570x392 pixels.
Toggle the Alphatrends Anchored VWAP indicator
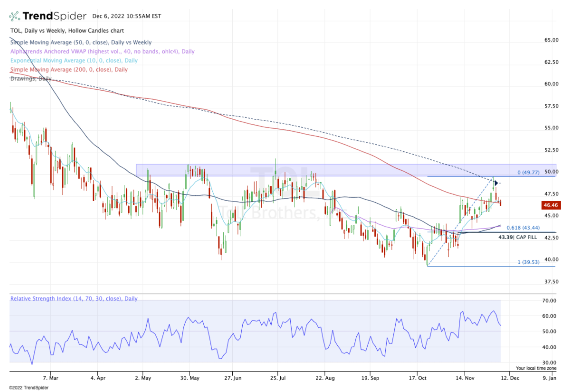[81, 51]
